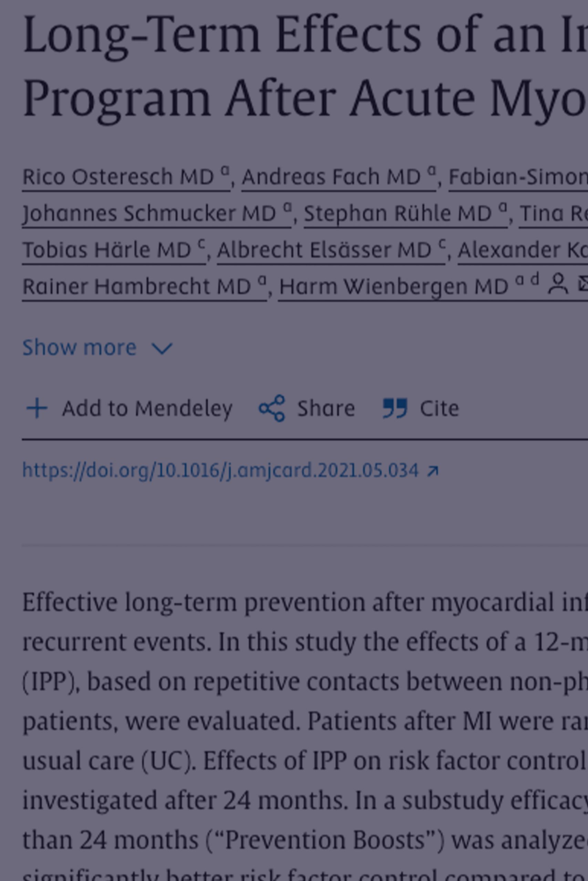The width and height of the screenshot is (588, 881).
Task: Open the doi.org article link
Action: (x=230, y=470)
